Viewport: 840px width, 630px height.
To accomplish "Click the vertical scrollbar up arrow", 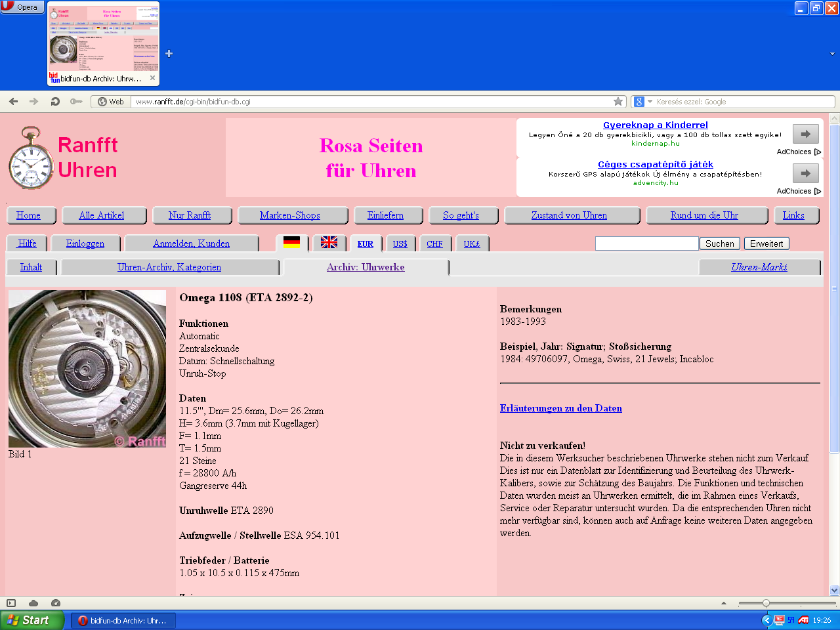I will (835, 119).
